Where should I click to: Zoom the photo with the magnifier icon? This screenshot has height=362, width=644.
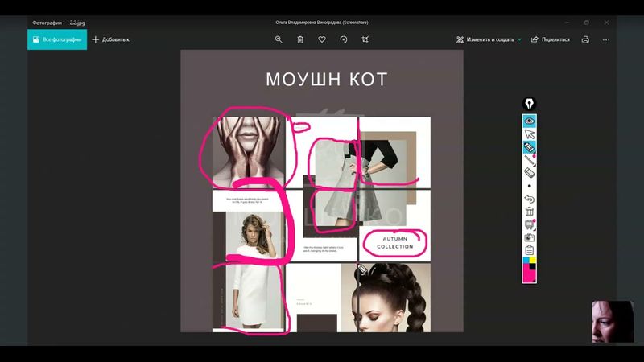pos(279,39)
